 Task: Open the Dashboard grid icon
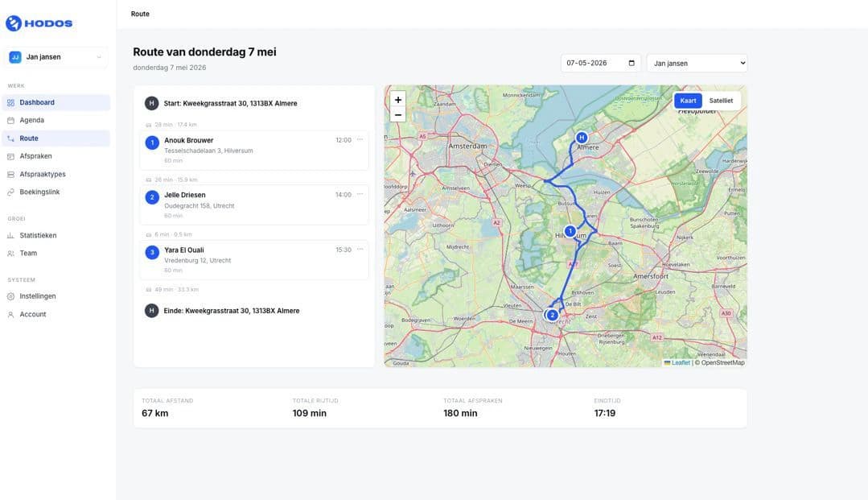(x=10, y=102)
